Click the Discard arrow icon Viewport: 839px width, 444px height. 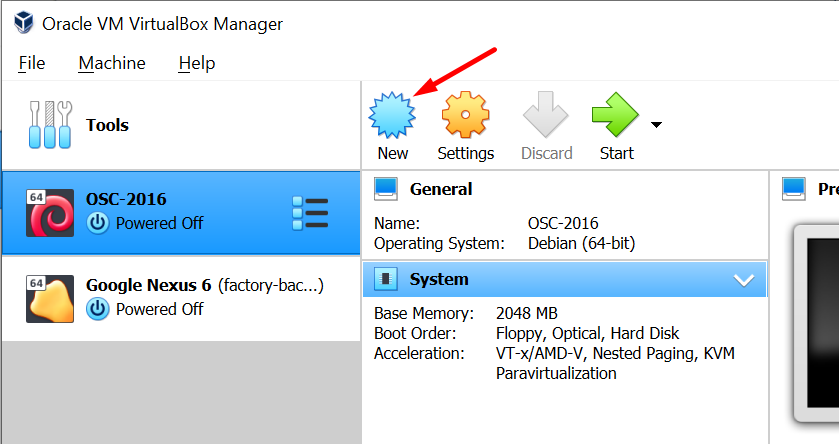tap(545, 114)
